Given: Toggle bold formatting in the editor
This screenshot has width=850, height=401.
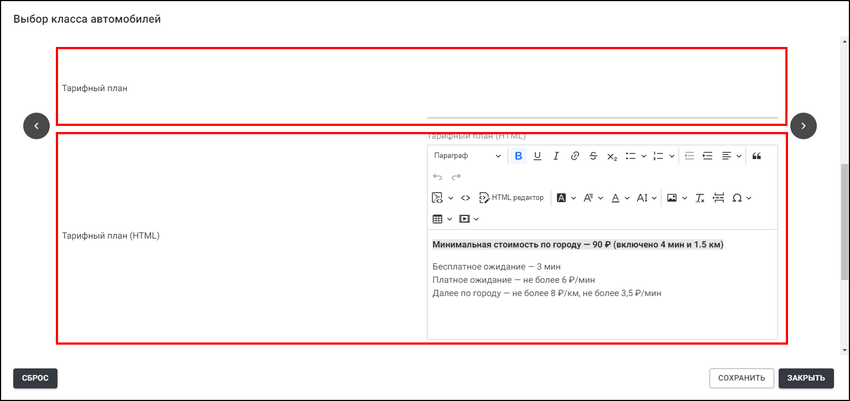Looking at the screenshot, I should tap(519, 156).
